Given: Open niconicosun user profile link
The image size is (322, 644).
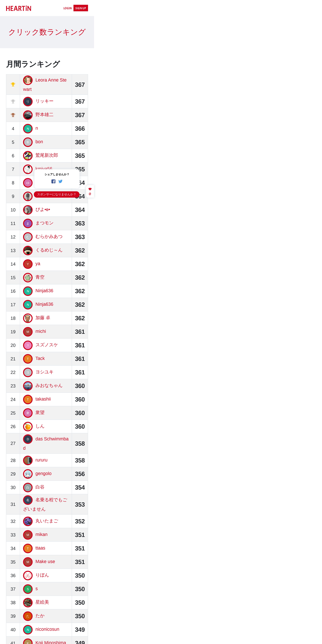Looking at the screenshot, I should (47, 629).
